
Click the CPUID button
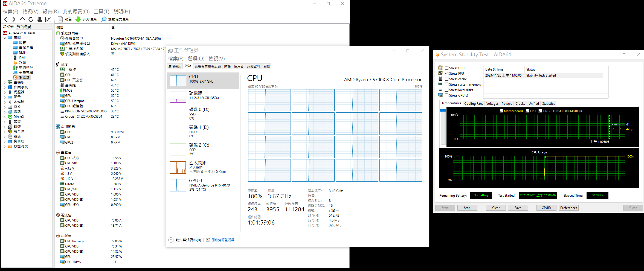point(546,208)
